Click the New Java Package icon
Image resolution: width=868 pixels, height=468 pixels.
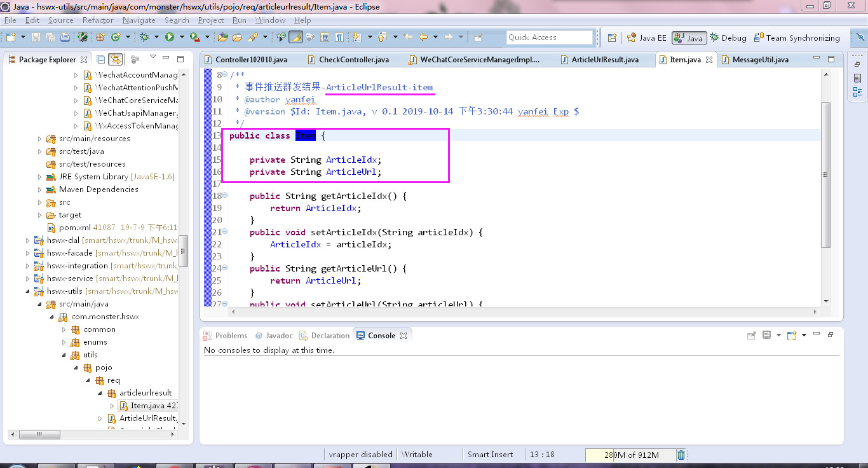(x=100, y=38)
